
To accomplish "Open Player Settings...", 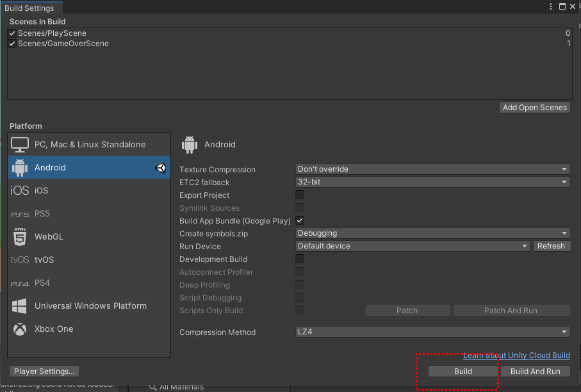I will pos(44,372).
